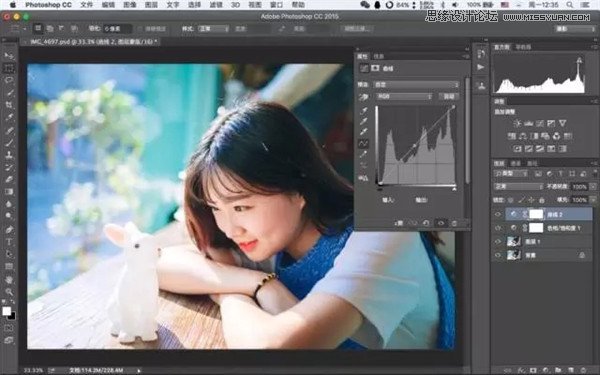This screenshot has height=375, width=600.
Task: Open the Opacity 100% dropdown arrow
Action: [x=593, y=187]
